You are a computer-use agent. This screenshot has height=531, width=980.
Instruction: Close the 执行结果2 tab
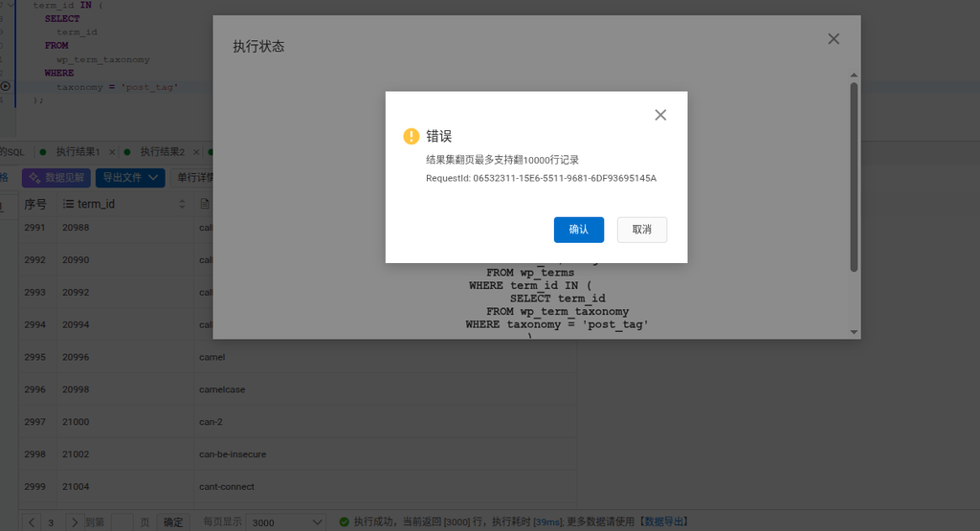pyautogui.click(x=196, y=152)
